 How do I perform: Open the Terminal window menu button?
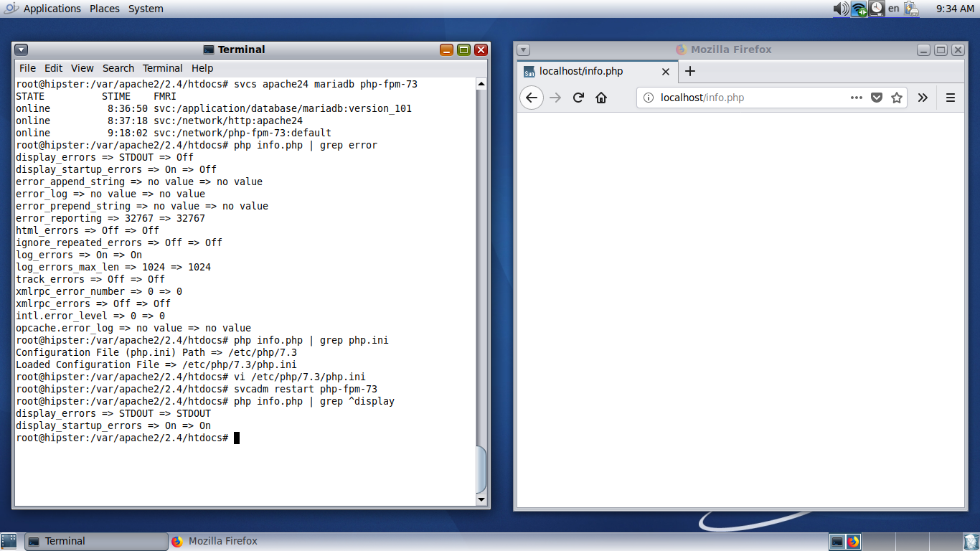point(22,50)
